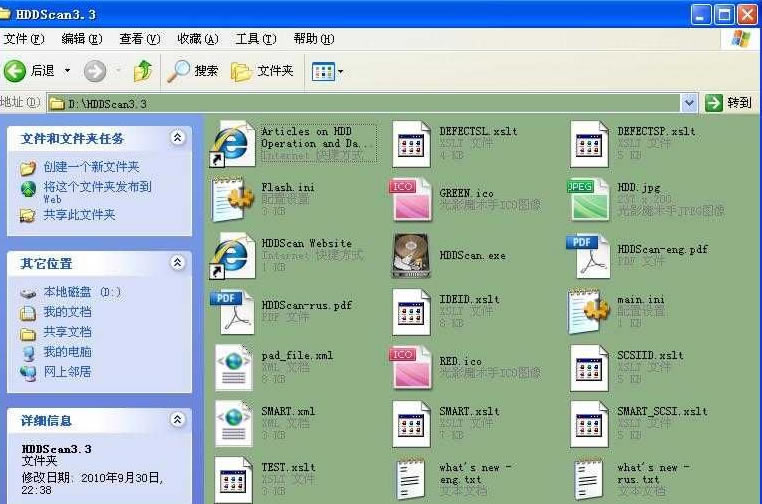
Task: Expand the address bar dropdown arrow
Action: [x=689, y=103]
